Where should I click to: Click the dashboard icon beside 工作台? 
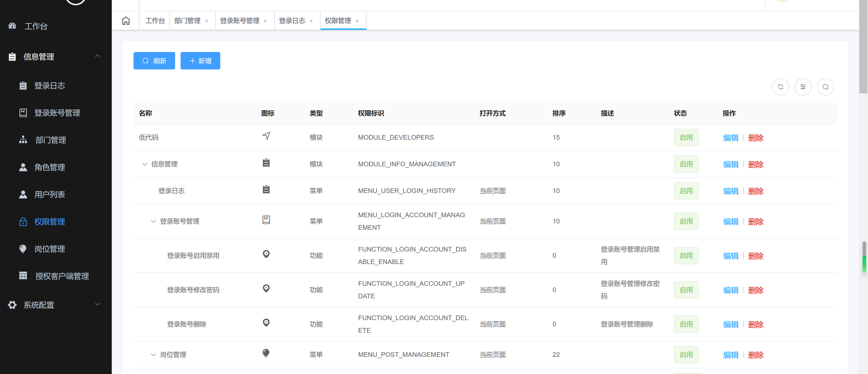pos(13,26)
